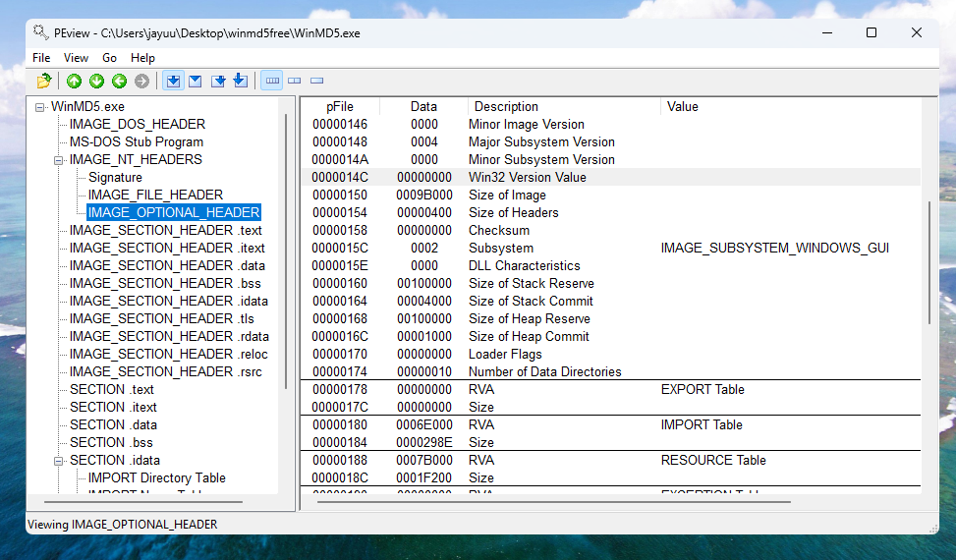Viewport: 956px width, 560px height.
Task: Click the Checksum row description
Action: click(499, 230)
